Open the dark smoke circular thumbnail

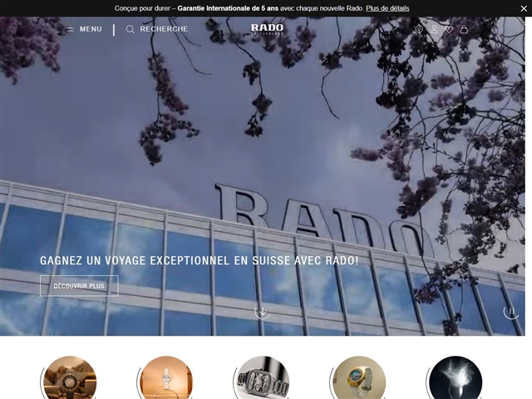click(x=455, y=377)
